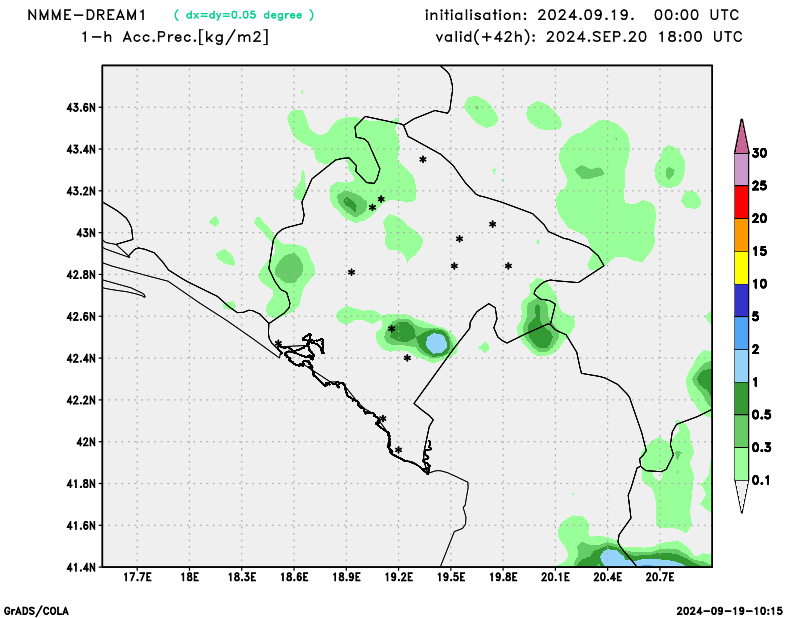Pick the light green 0.1–0.3 legend band
This screenshot has width=800, height=618.
(x=741, y=464)
